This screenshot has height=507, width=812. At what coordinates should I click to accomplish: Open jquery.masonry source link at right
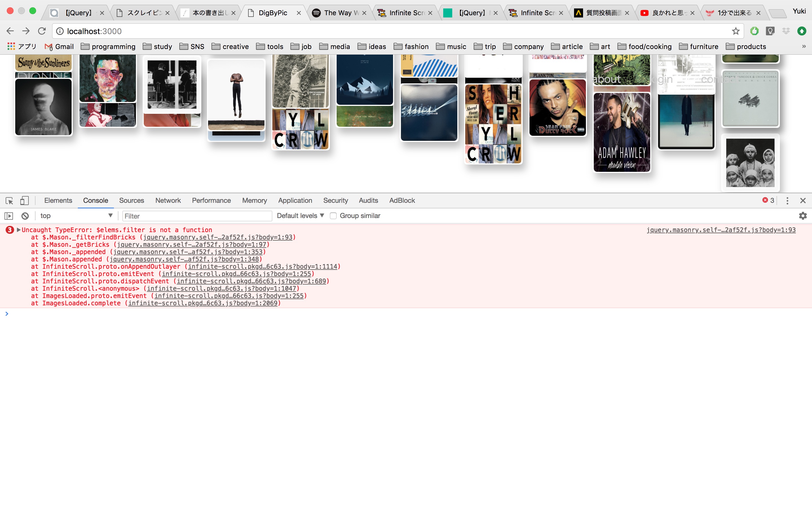[721, 230]
